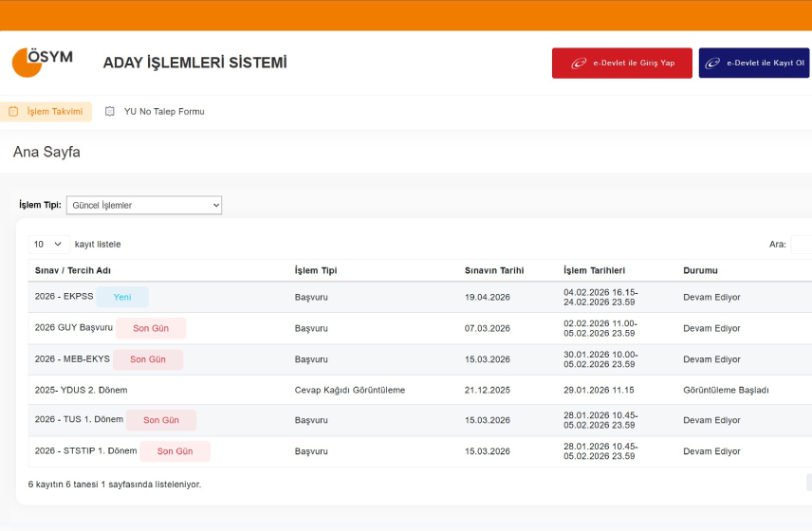The image size is (812, 531).
Task: Click the İşlem Takvimi calendar icon
Action: pyautogui.click(x=13, y=112)
